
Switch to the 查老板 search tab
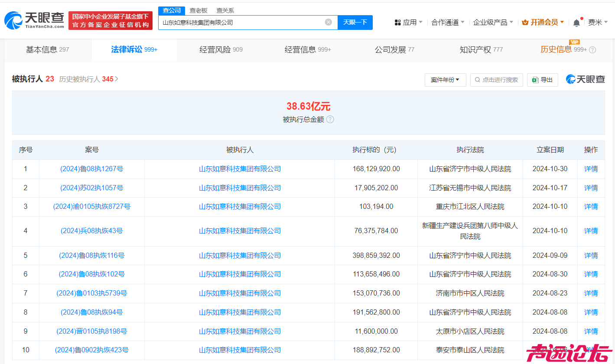[x=198, y=10]
